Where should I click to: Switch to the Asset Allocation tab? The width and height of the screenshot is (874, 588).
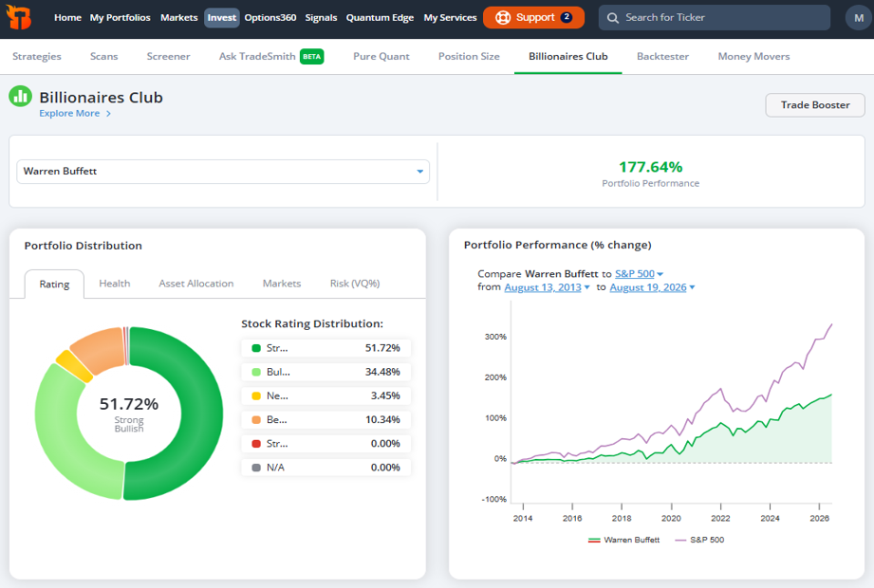[x=196, y=284]
